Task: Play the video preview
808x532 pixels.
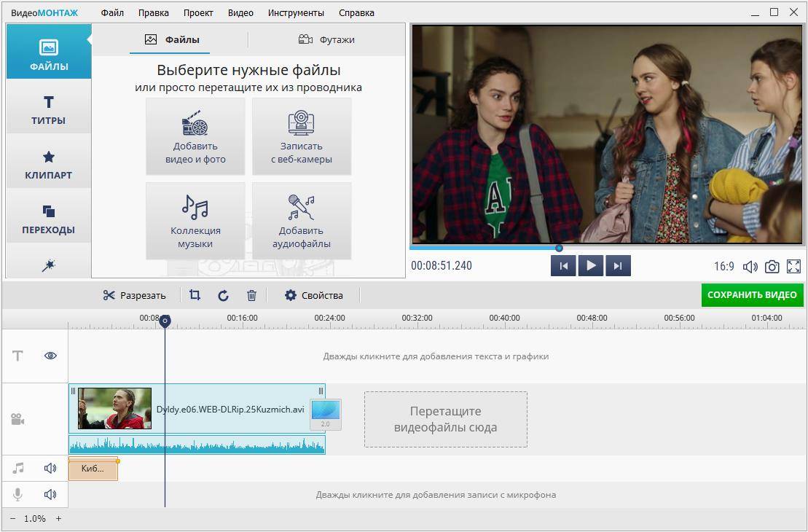Action: click(591, 266)
